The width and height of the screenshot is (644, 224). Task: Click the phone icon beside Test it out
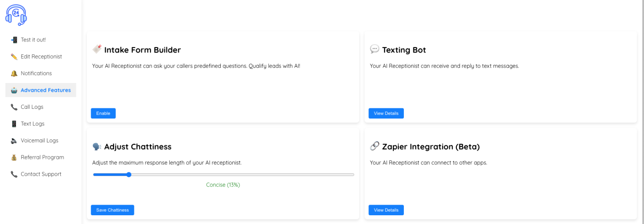pos(14,40)
